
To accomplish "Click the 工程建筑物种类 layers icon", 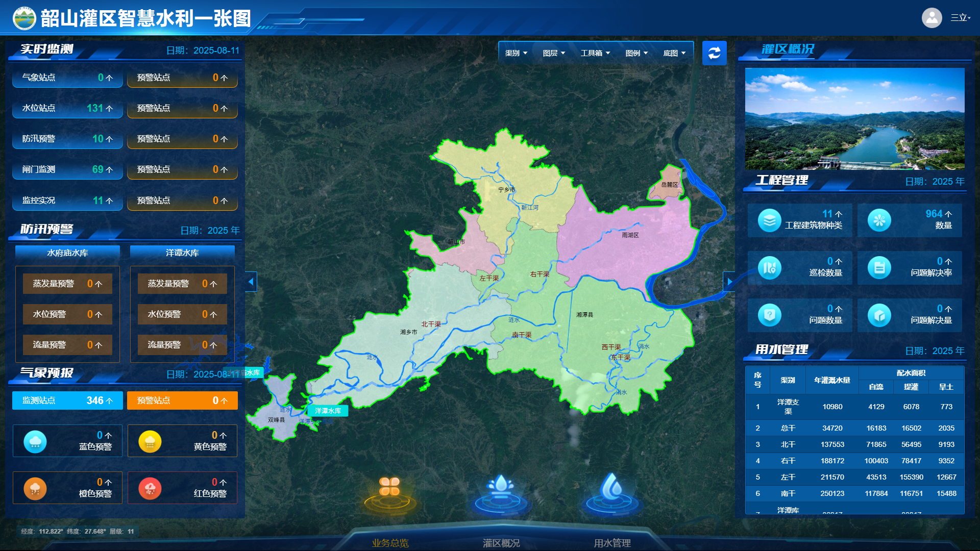I will coord(769,220).
